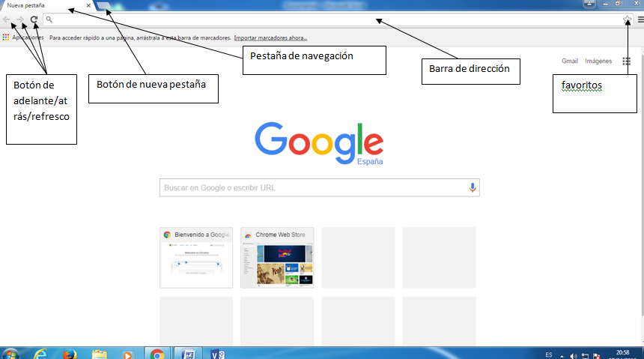Image resolution: width=644 pixels, height=359 pixels.
Task: Bookmark this page with the star icon
Action: [627, 19]
